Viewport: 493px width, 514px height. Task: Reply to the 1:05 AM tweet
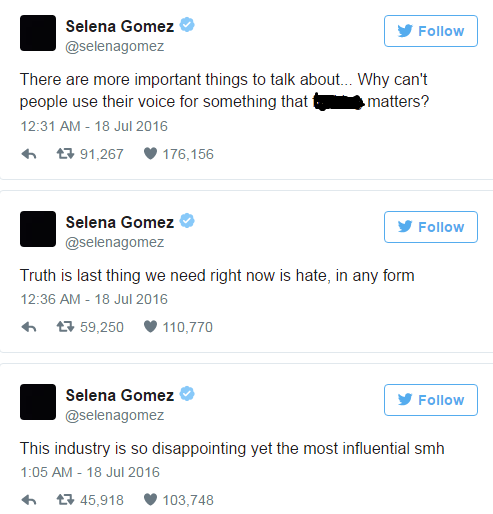coord(29,500)
